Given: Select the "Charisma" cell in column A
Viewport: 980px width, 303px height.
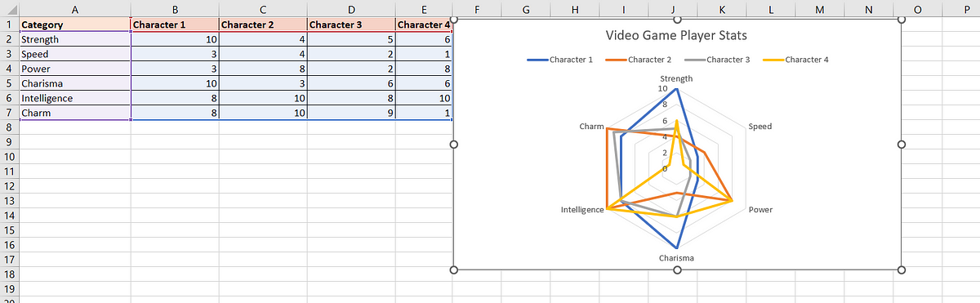Looking at the screenshot, I should pos(74,83).
